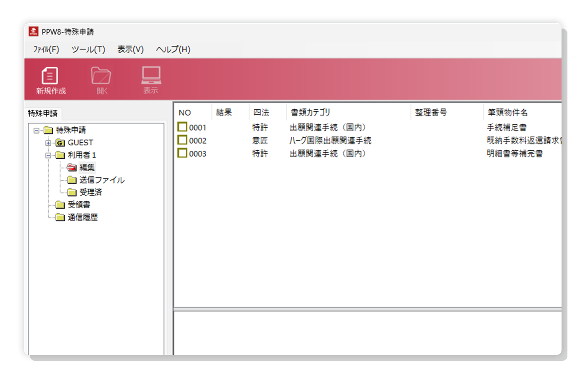
Task: Click the GUEST user folder icon
Action: [x=60, y=143]
